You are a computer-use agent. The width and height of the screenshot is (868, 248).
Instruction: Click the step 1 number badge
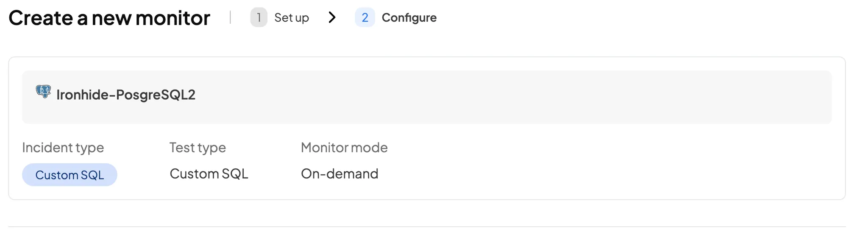[x=259, y=17]
